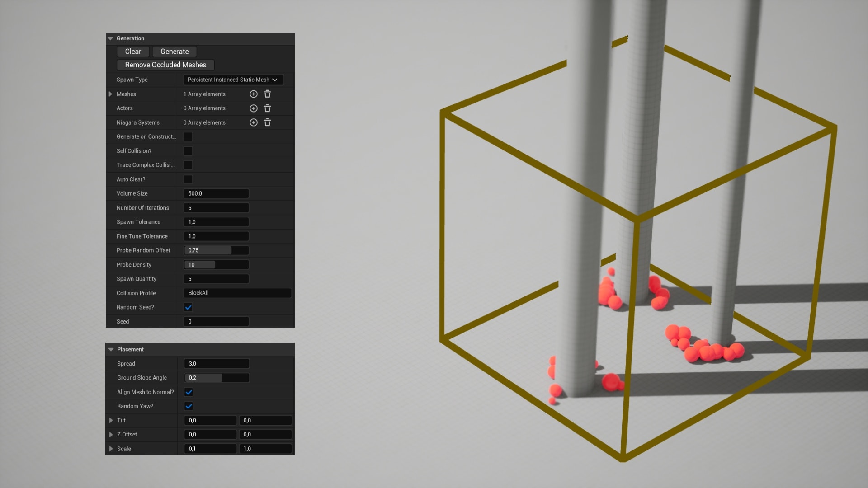The width and height of the screenshot is (868, 488).
Task: Toggle the Random Yaw checkbox
Action: point(188,406)
